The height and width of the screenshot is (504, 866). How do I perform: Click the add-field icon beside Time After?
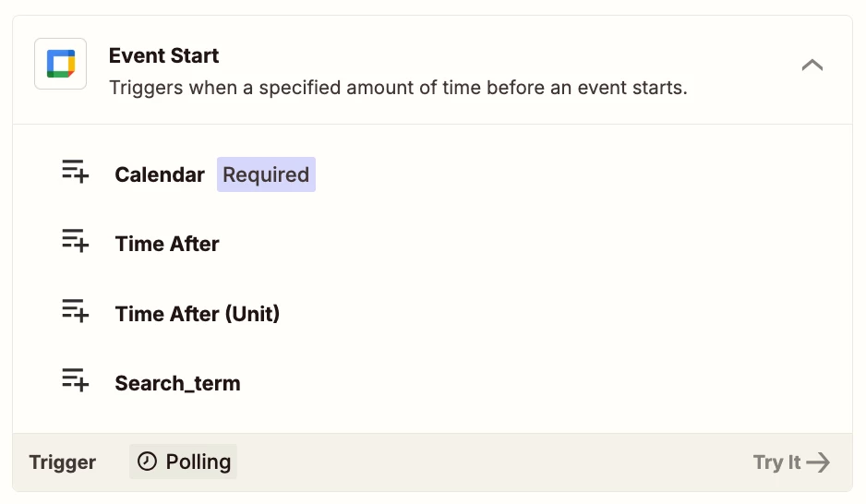click(x=75, y=241)
